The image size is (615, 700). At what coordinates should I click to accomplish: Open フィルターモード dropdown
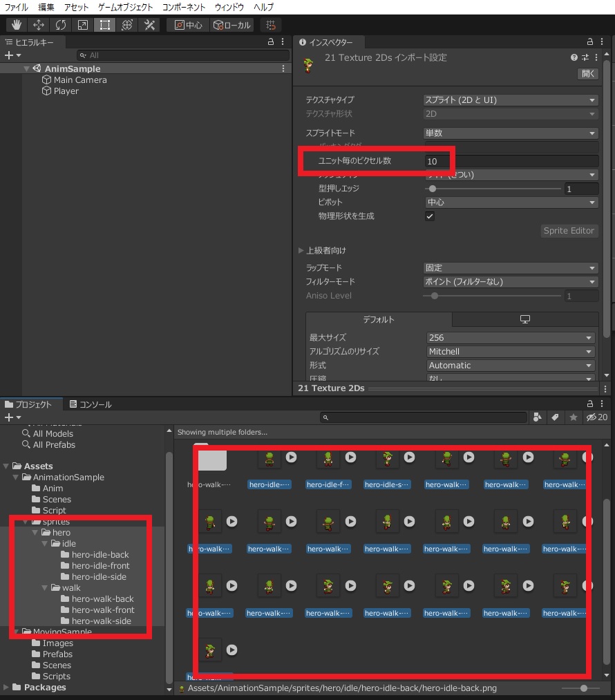click(x=511, y=282)
